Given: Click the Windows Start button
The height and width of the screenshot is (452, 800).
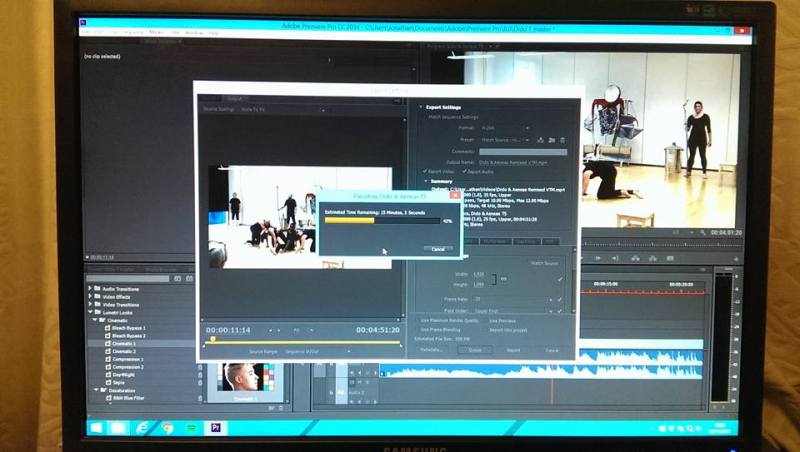Looking at the screenshot, I should [97, 427].
